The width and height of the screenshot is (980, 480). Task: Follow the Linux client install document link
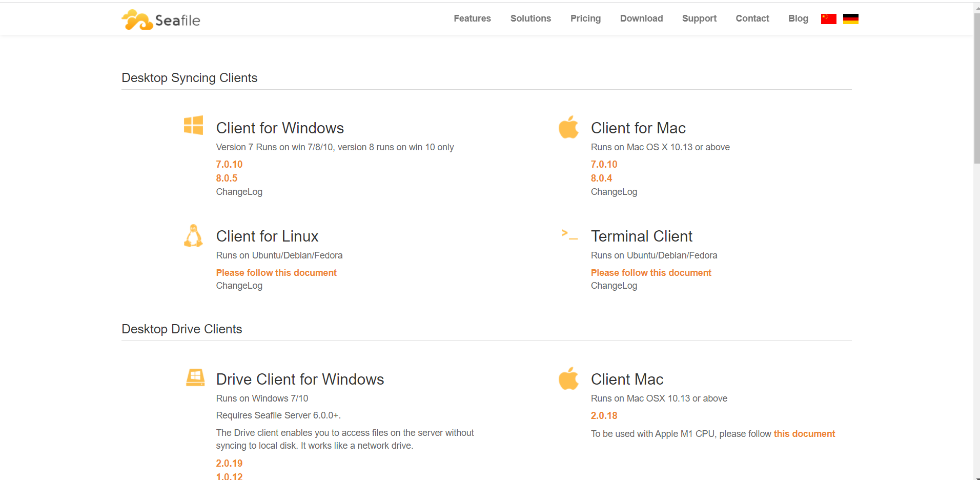click(276, 273)
